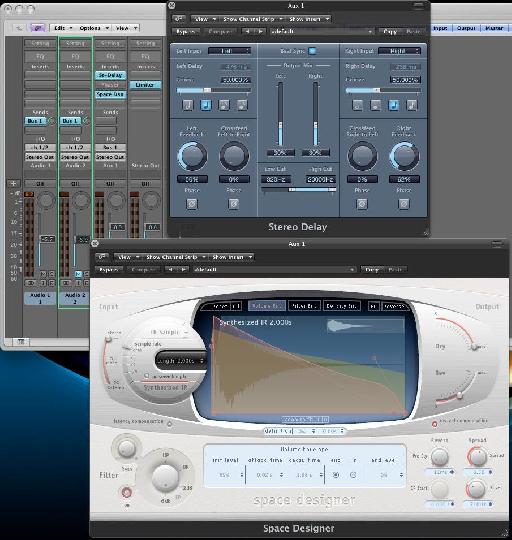
Task: Click the Length value field in Space Designer
Action: tap(181, 361)
